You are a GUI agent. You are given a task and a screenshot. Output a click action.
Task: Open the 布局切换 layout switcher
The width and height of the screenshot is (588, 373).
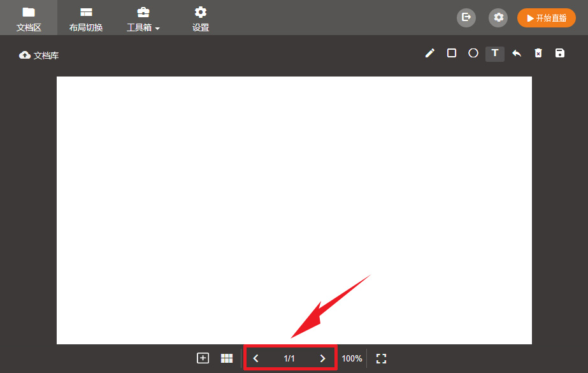point(86,18)
